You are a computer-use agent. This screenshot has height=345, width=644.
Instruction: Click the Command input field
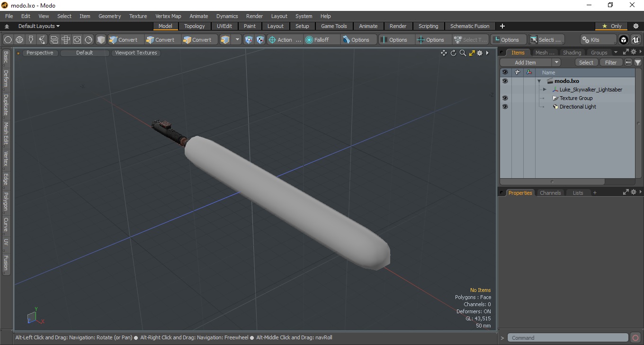(x=569, y=338)
